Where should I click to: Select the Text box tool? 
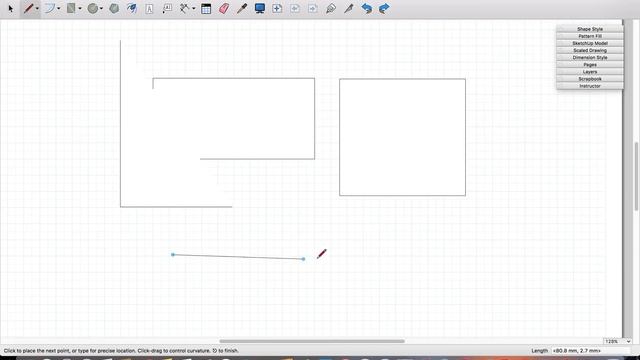(149, 9)
